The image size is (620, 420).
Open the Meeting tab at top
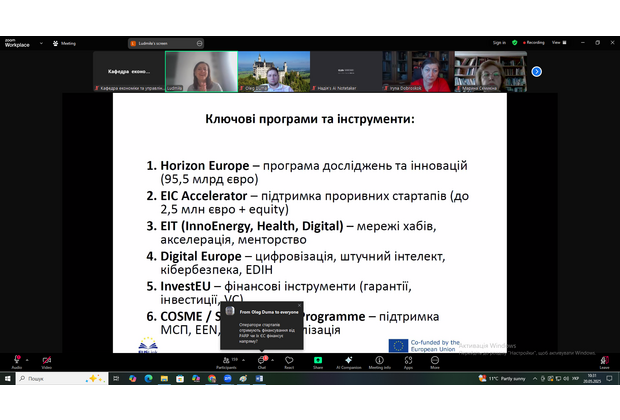pos(66,43)
